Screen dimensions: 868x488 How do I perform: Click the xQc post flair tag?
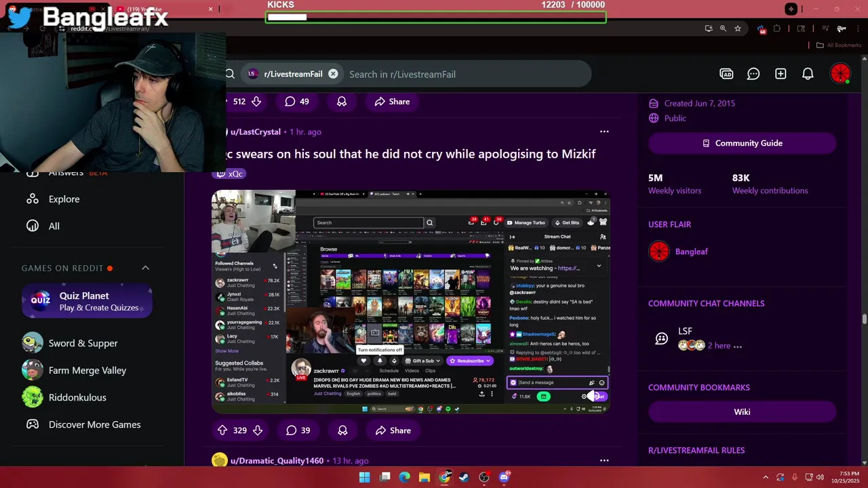pyautogui.click(x=230, y=174)
